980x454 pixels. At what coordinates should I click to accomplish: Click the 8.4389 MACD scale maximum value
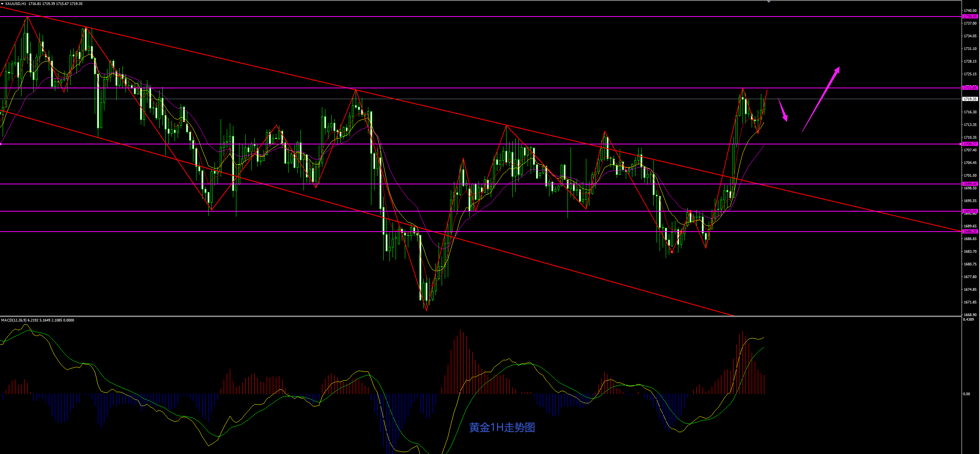[x=968, y=320]
